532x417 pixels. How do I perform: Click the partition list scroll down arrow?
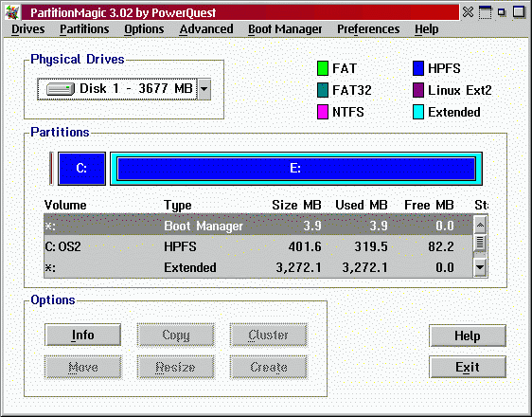tap(480, 267)
